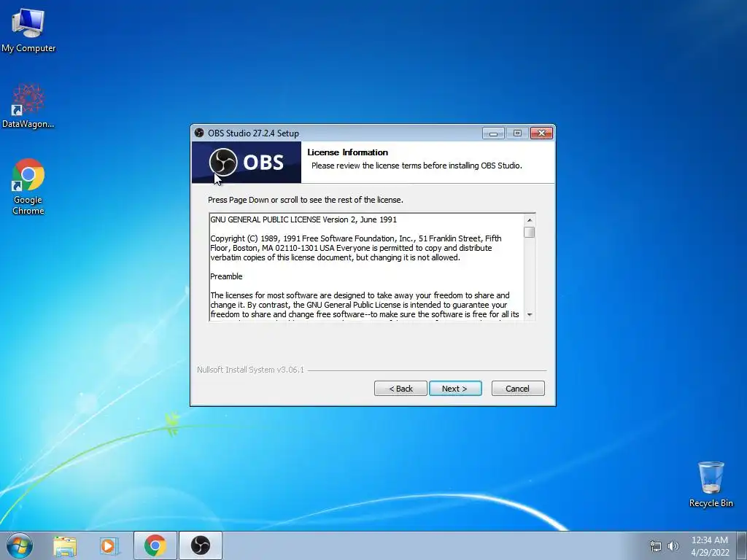Maximize the OBS Studio Setup window
Screen dimensions: 747x560
pyautogui.click(x=517, y=133)
